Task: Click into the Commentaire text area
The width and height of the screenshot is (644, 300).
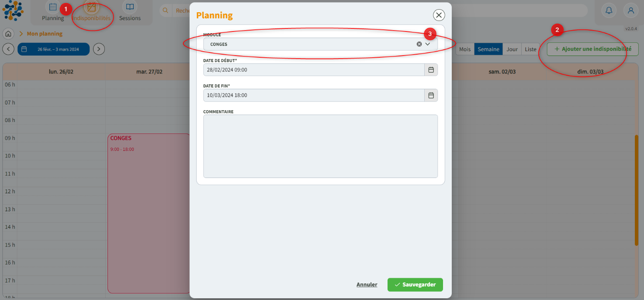Action: 320,146
